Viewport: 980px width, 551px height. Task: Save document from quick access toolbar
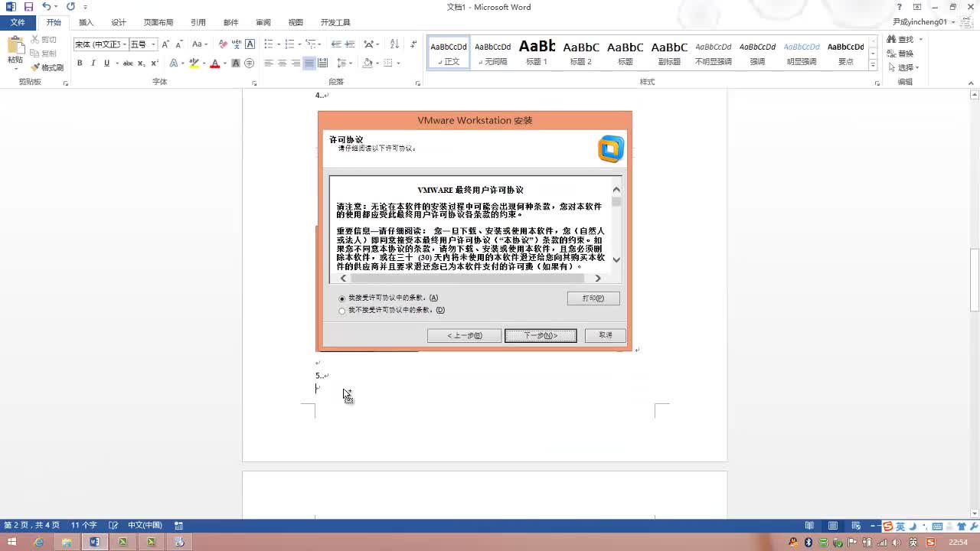pos(28,7)
